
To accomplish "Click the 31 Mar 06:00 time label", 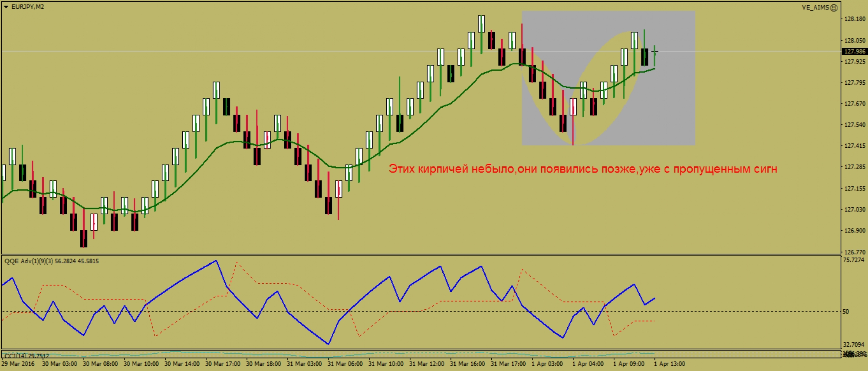I will pos(345,364).
